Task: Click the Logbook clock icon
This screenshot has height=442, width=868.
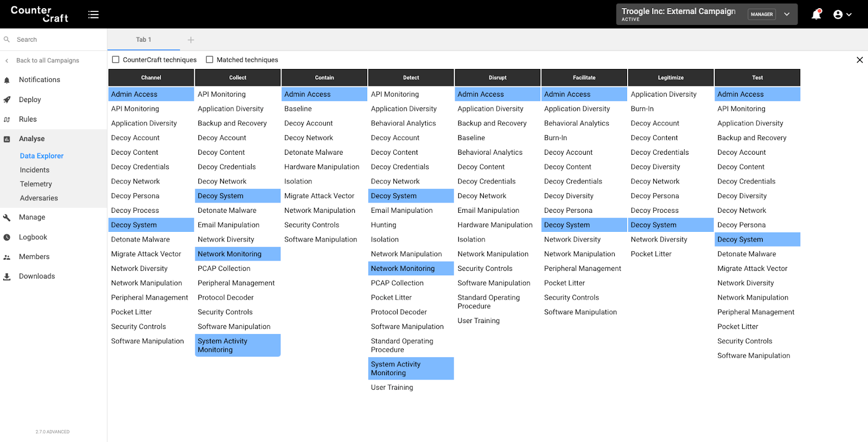Action: (7, 237)
